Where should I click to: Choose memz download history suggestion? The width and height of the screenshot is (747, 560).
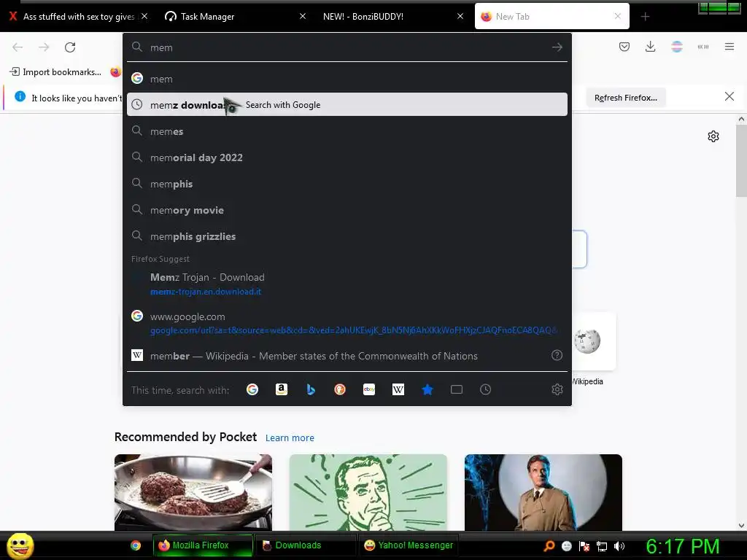point(347,104)
